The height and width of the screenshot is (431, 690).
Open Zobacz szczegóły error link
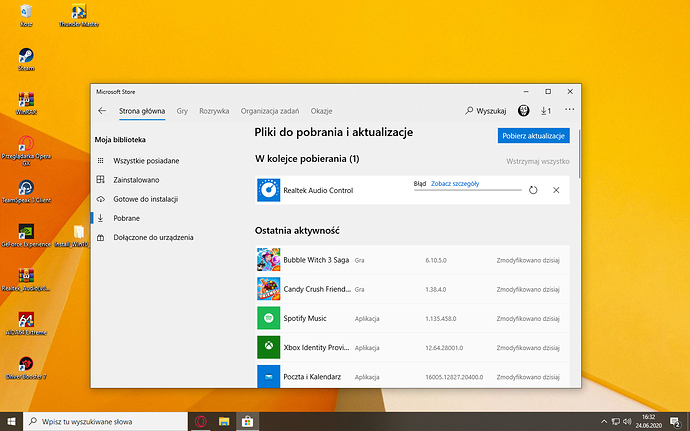(x=455, y=184)
